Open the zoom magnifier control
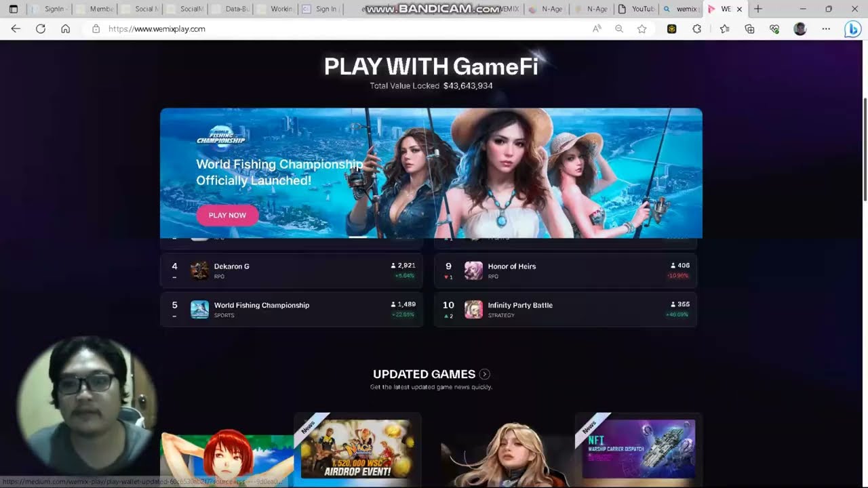Image resolution: width=868 pixels, height=488 pixels. click(619, 29)
